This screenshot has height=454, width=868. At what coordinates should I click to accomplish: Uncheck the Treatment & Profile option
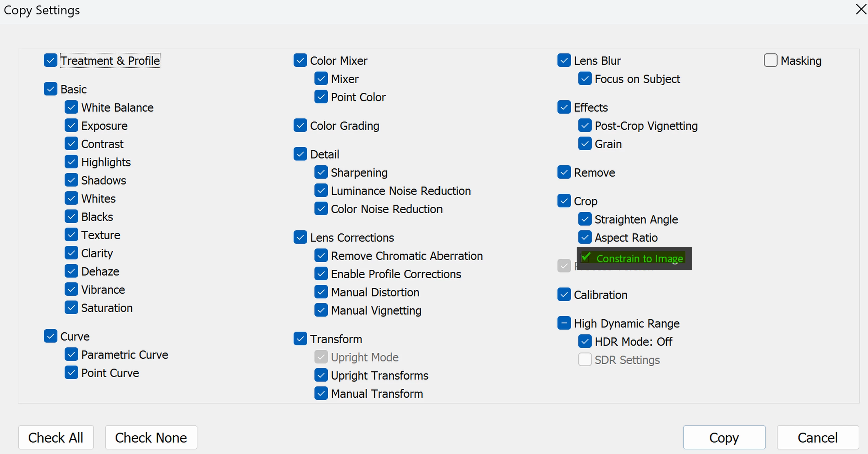click(50, 61)
